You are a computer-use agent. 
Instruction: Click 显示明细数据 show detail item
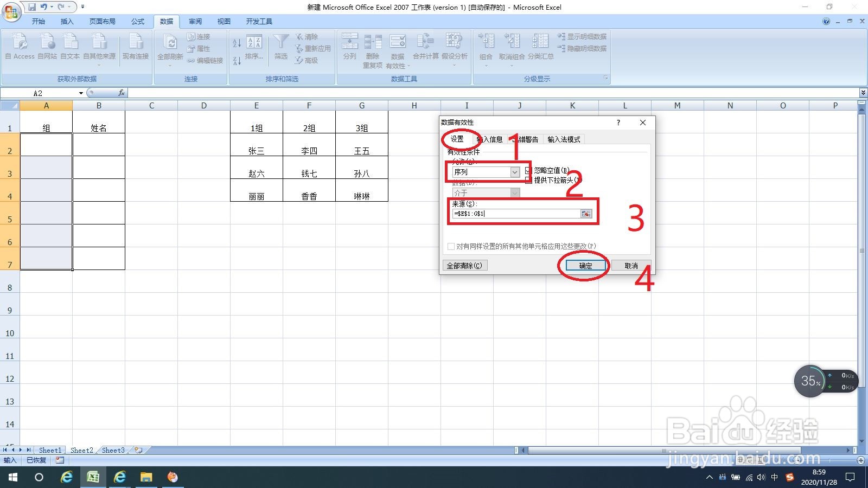pyautogui.click(x=582, y=36)
